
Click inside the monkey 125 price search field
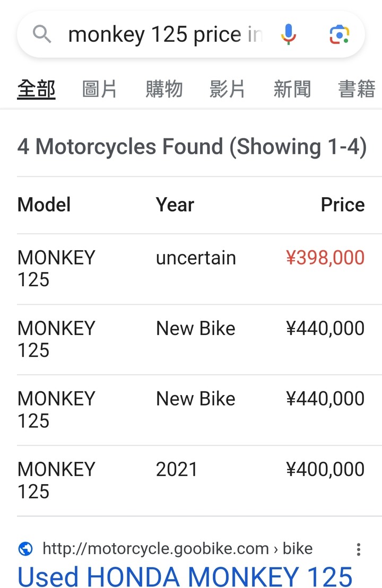tap(166, 34)
